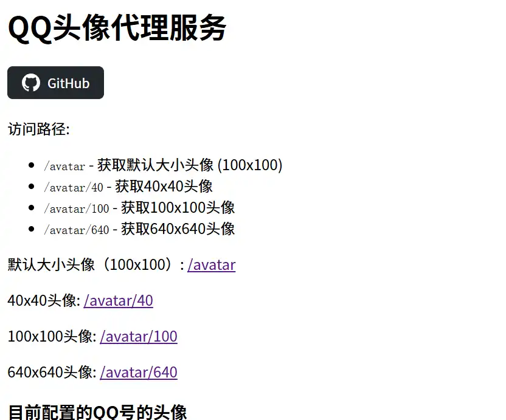506x420 pixels.
Task: Click the GitHub octocat logo icon
Action: click(x=30, y=83)
